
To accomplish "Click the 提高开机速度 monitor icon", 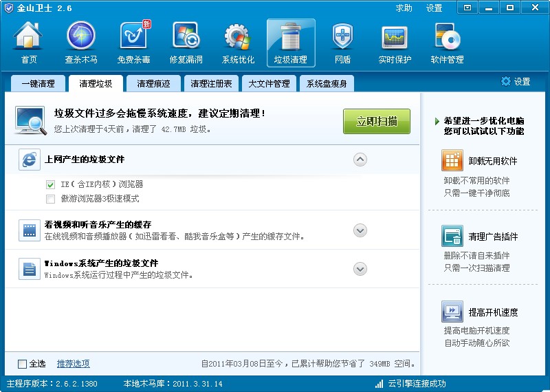I will (452, 312).
